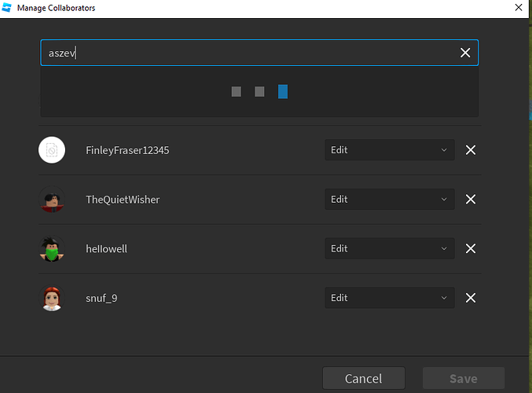Click hellowell's green-masked avatar
Viewport: 532px width, 393px height.
point(52,248)
